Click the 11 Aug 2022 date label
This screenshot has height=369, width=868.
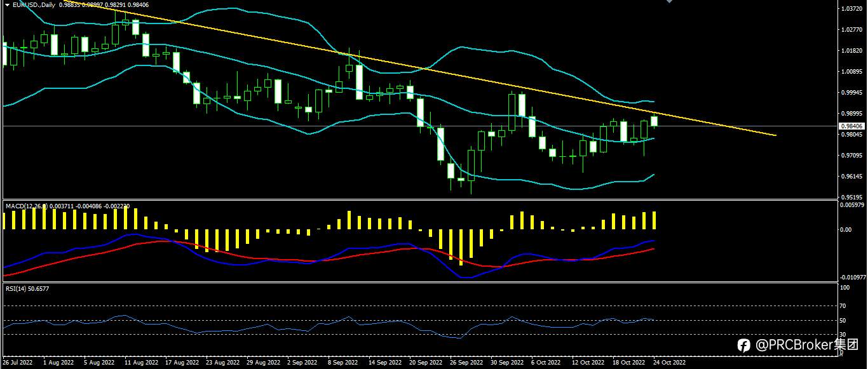[141, 363]
